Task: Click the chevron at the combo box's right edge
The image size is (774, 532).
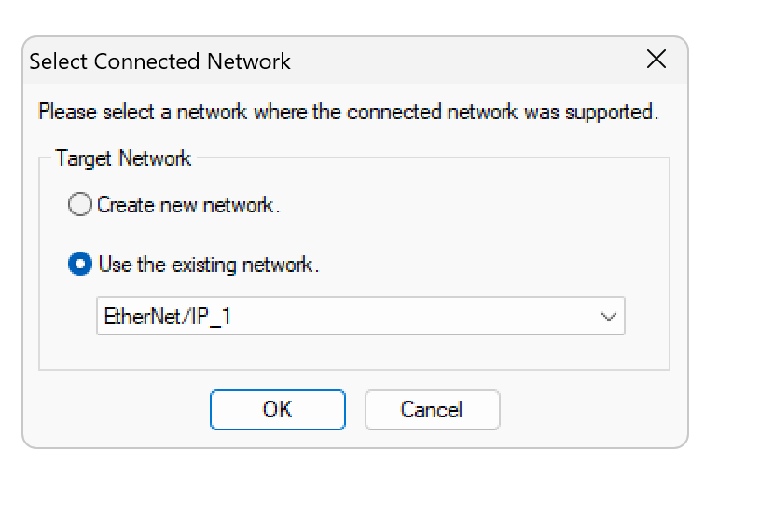Action: point(609,316)
